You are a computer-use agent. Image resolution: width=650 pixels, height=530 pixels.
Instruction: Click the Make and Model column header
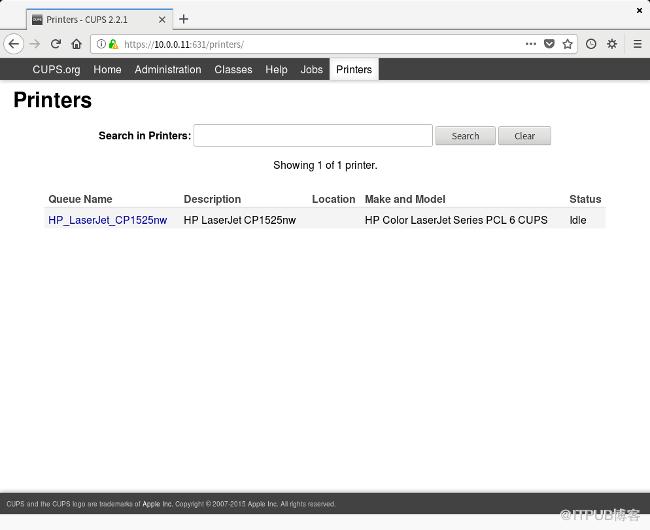click(405, 199)
